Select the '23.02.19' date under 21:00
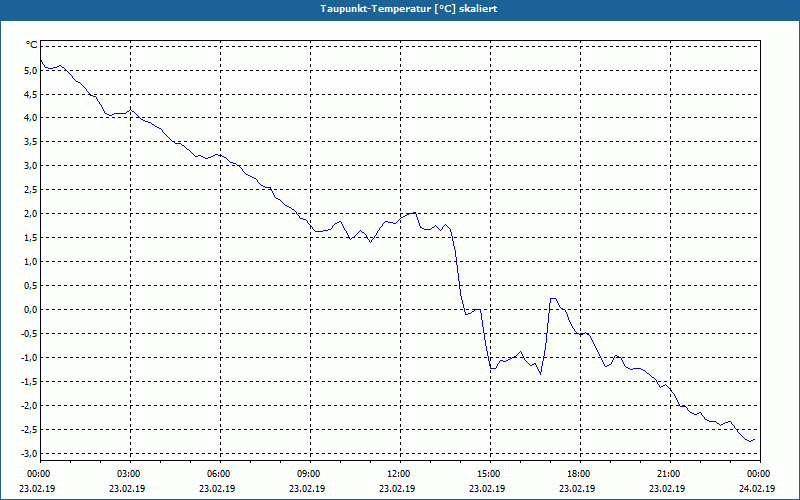The width and height of the screenshot is (800, 500). 667,488
